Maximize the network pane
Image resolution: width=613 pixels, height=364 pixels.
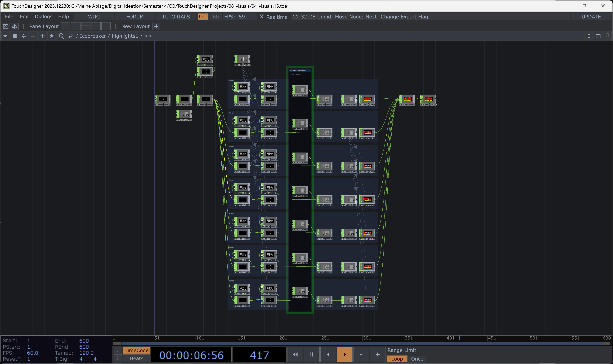coord(598,36)
